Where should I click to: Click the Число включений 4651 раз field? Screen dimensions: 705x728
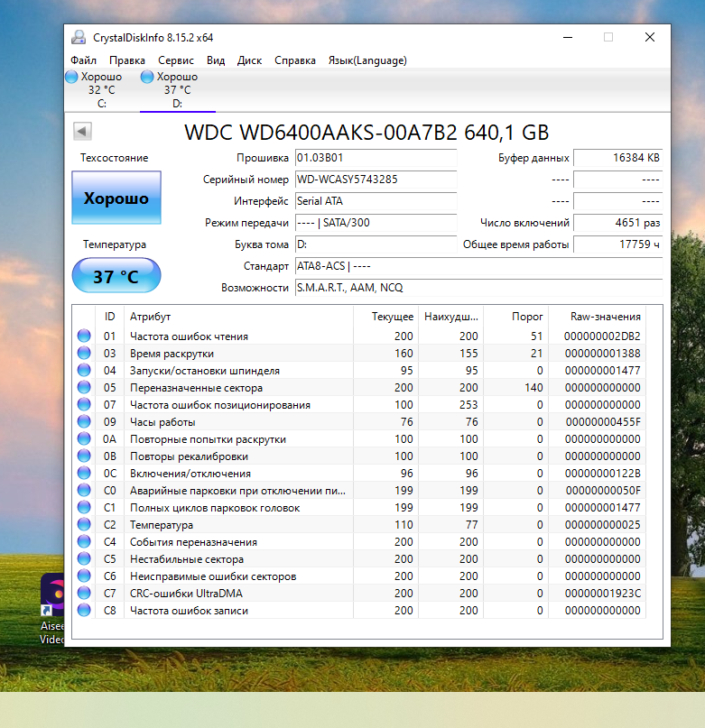point(618,223)
